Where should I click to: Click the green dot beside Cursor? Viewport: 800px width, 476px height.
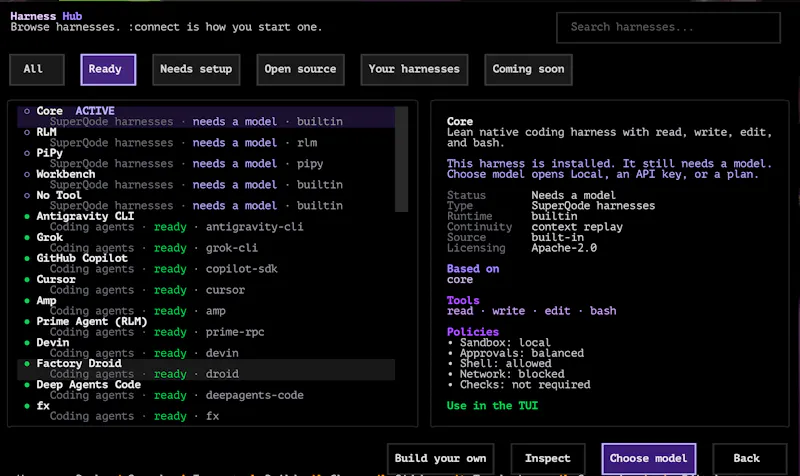[27, 280]
